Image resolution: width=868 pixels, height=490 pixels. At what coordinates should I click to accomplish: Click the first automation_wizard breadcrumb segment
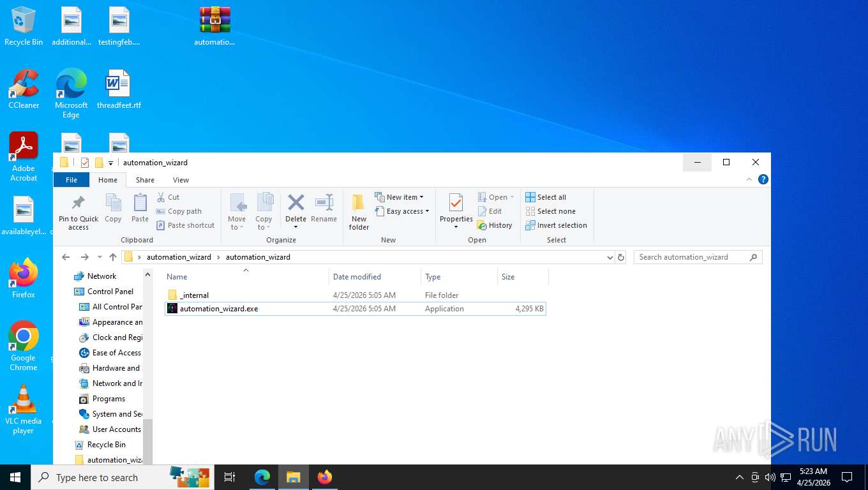point(179,257)
